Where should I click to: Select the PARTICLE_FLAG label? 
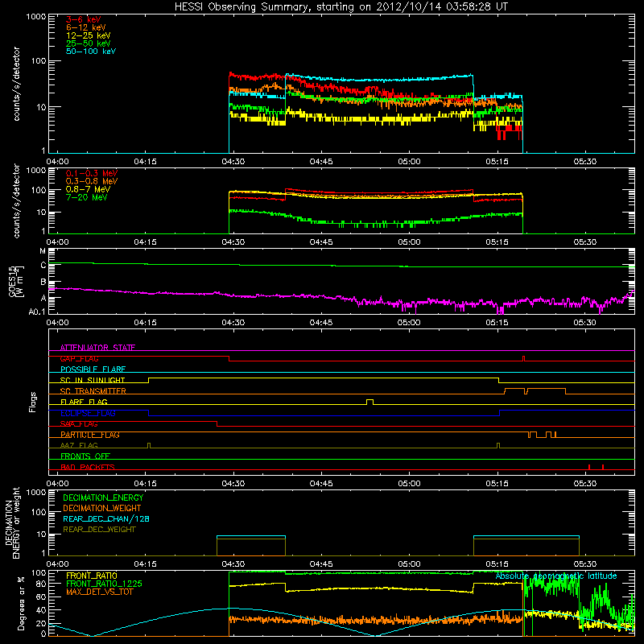pyautogui.click(x=90, y=435)
